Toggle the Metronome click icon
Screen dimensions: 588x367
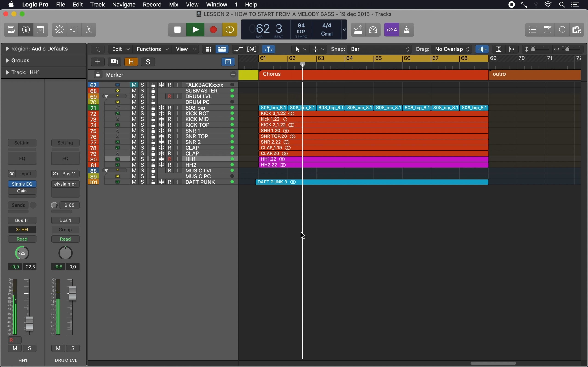[407, 30]
